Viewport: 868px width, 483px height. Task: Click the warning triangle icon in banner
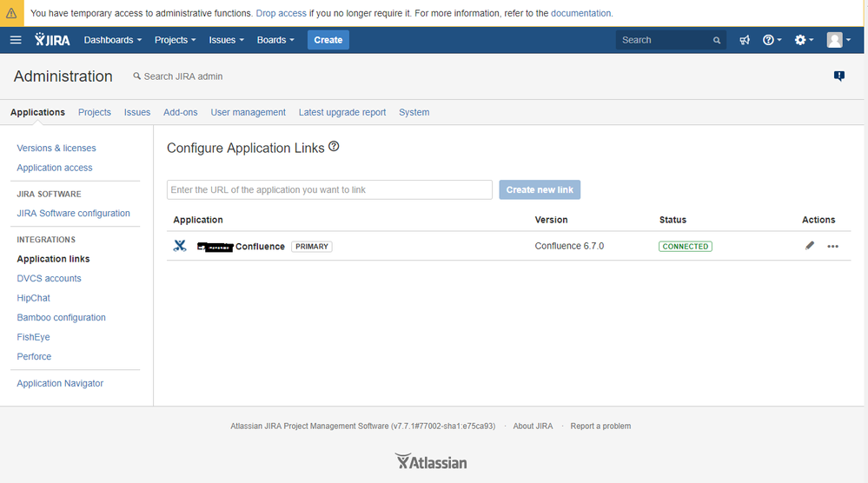11,13
